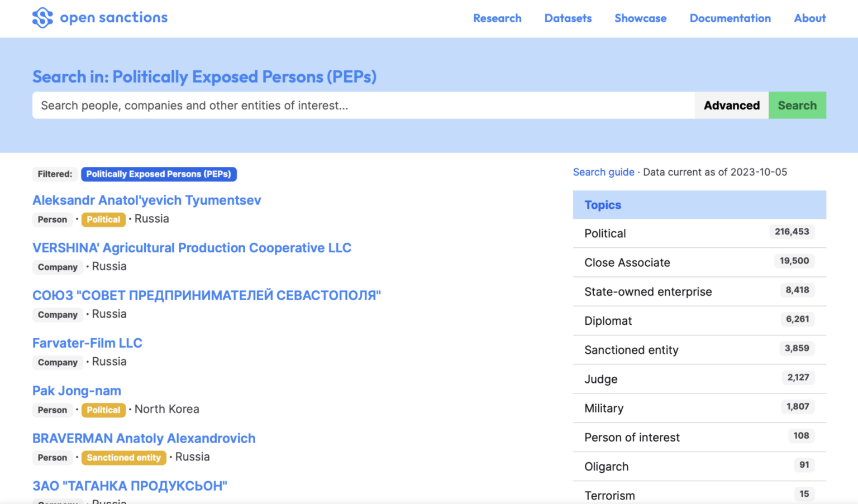
Task: Select the Pak Jong-nam result
Action: pos(77,391)
